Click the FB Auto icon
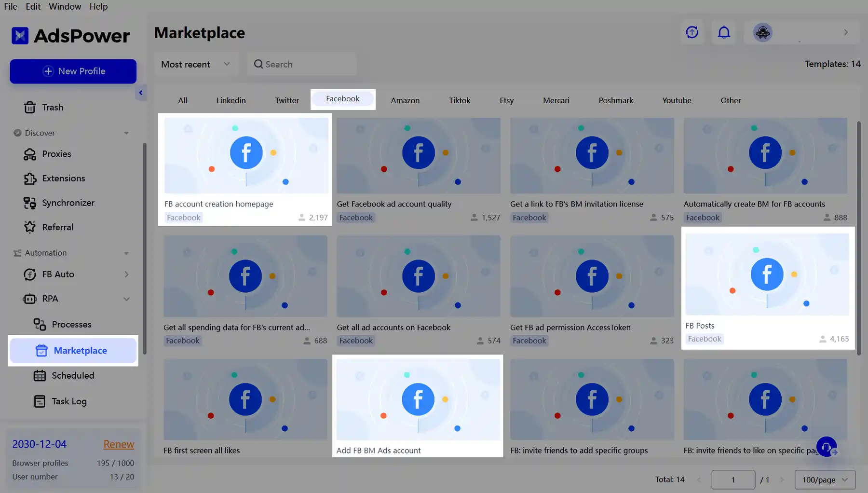868x493 pixels. point(30,274)
